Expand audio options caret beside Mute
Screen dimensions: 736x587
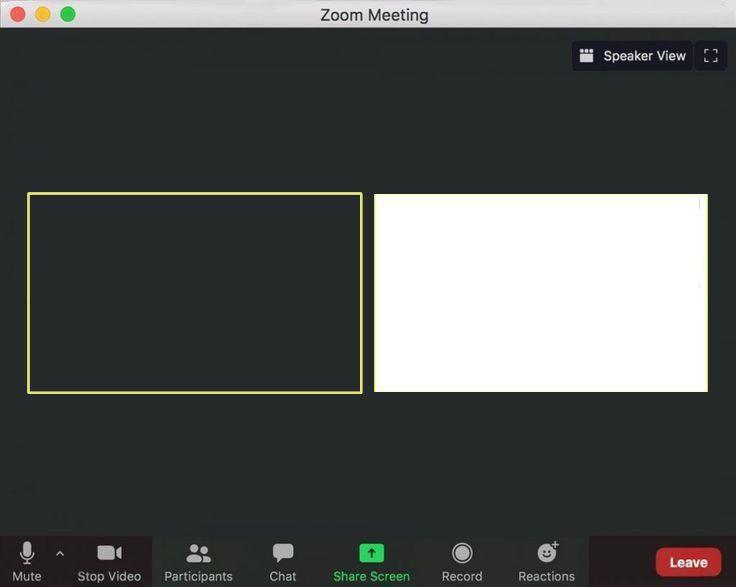(60, 553)
